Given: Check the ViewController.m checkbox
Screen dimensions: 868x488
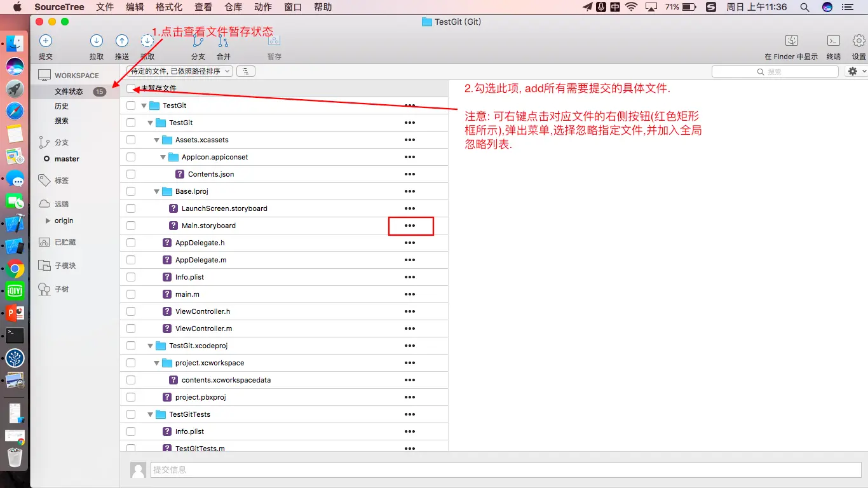Looking at the screenshot, I should coord(131,329).
